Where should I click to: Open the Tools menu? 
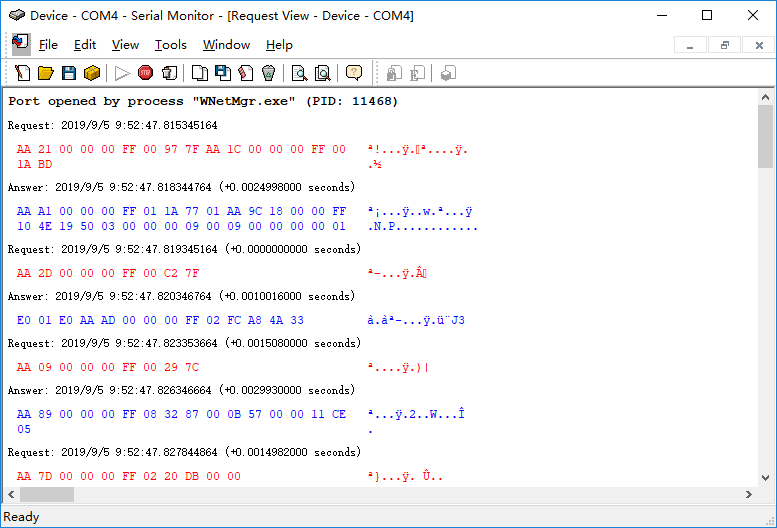point(170,45)
